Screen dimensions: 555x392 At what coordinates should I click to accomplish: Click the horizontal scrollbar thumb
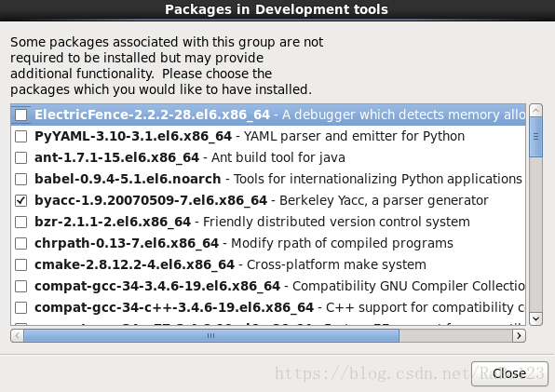pyautogui.click(x=211, y=335)
